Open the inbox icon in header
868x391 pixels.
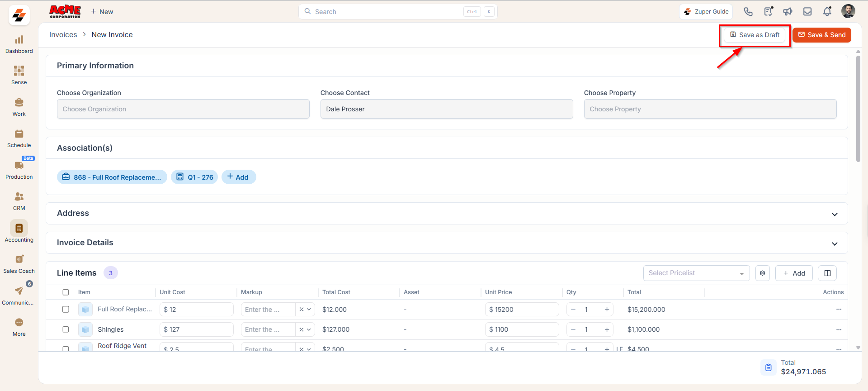tap(807, 12)
